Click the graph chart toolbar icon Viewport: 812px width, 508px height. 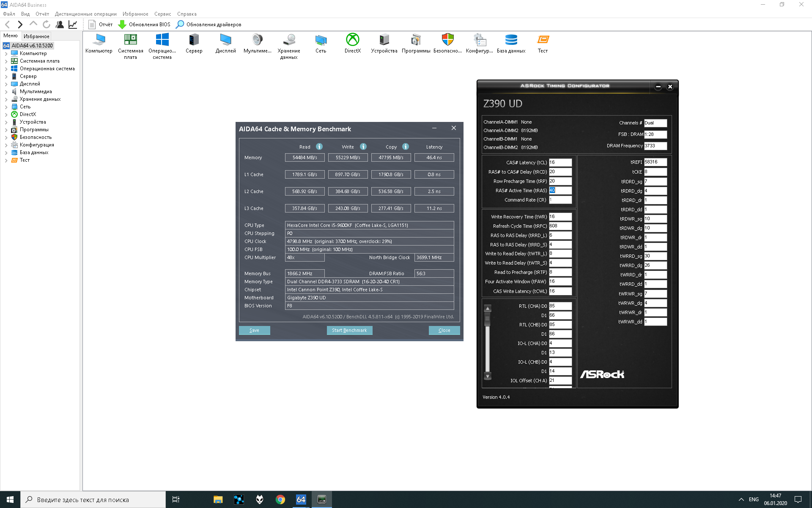pyautogui.click(x=73, y=25)
